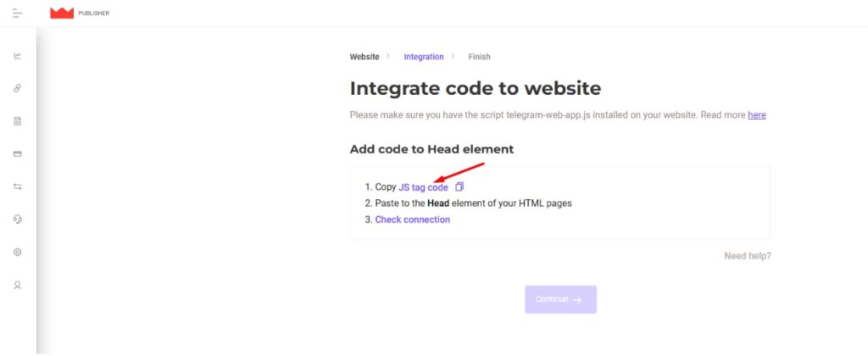868x356 pixels.
Task: Open the statistics chart icon in sidebar
Action: (18, 56)
